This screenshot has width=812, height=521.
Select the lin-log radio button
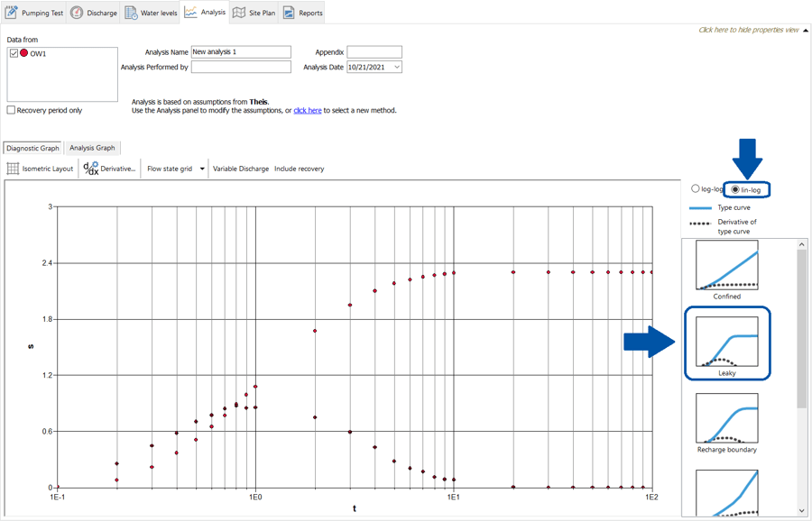[x=735, y=189]
